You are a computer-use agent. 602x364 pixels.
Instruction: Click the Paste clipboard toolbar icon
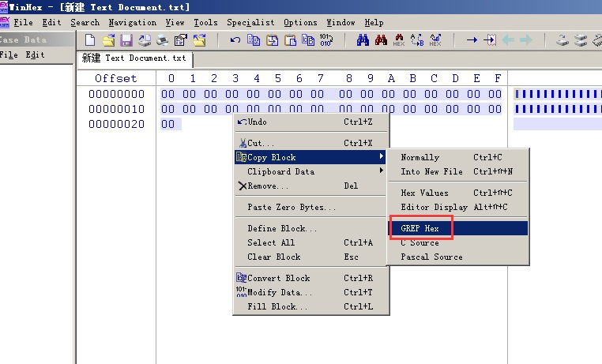(290, 40)
